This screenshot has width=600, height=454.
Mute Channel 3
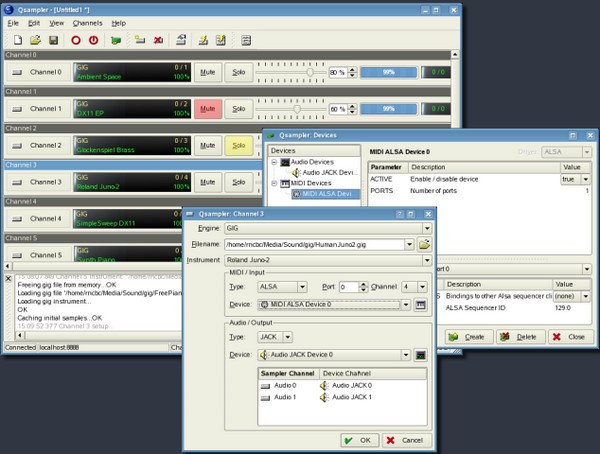point(208,182)
